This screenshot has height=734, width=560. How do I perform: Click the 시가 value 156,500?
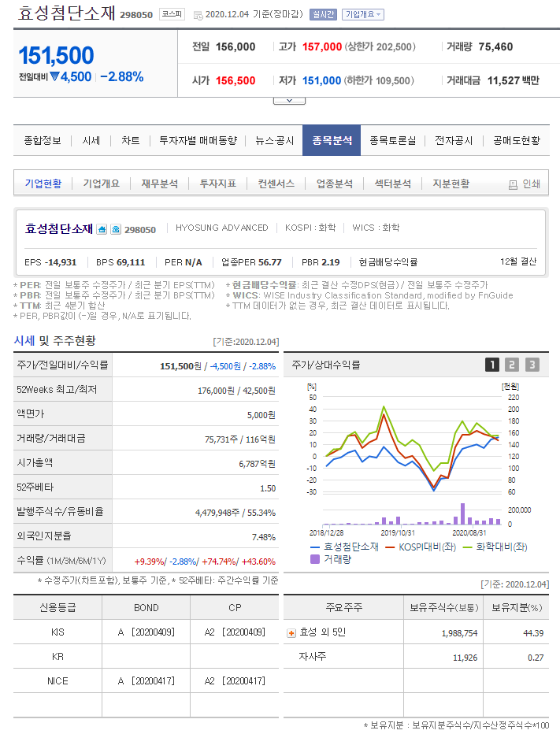click(235, 80)
